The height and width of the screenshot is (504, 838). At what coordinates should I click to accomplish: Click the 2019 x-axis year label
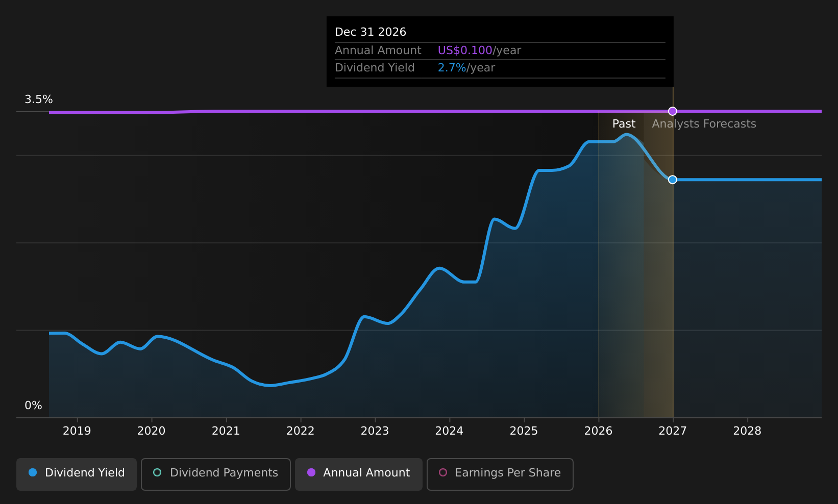(x=77, y=431)
